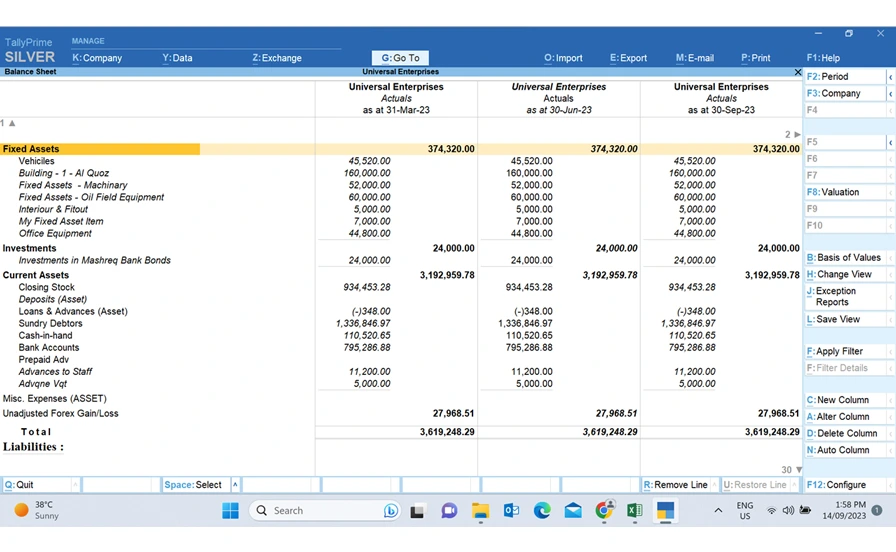Expand the arrow next to Space: Select

[x=235, y=485]
